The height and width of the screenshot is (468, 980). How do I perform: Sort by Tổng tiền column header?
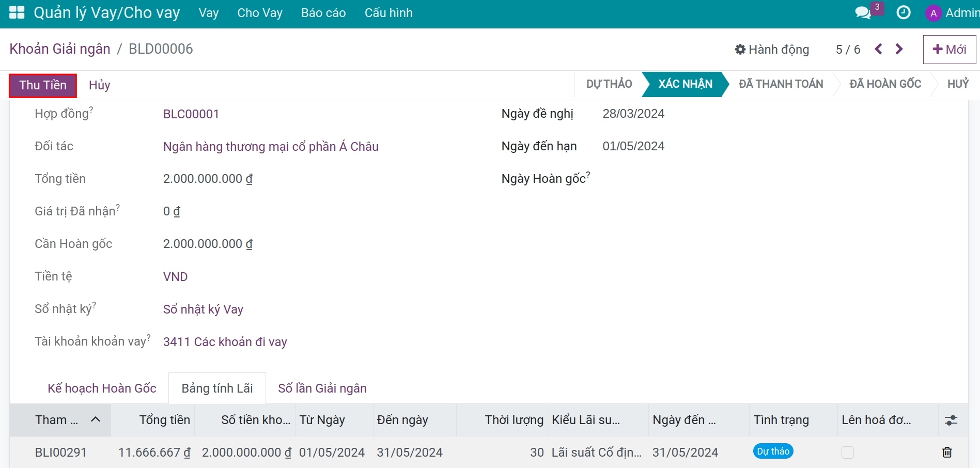tap(153, 420)
